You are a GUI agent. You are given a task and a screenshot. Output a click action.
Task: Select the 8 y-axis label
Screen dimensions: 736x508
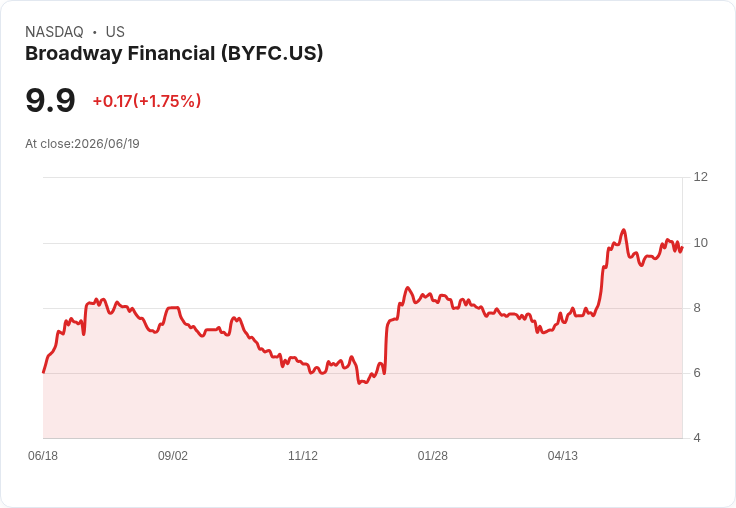click(697, 308)
